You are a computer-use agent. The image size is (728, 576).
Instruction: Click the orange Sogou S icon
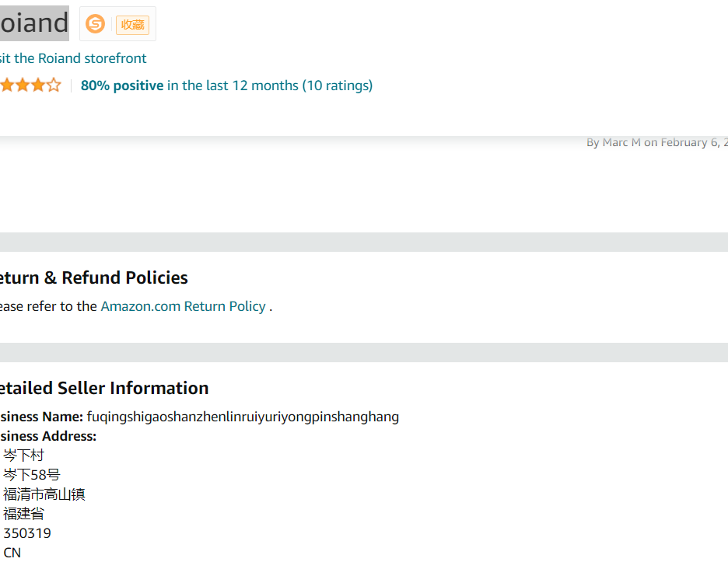pos(95,24)
